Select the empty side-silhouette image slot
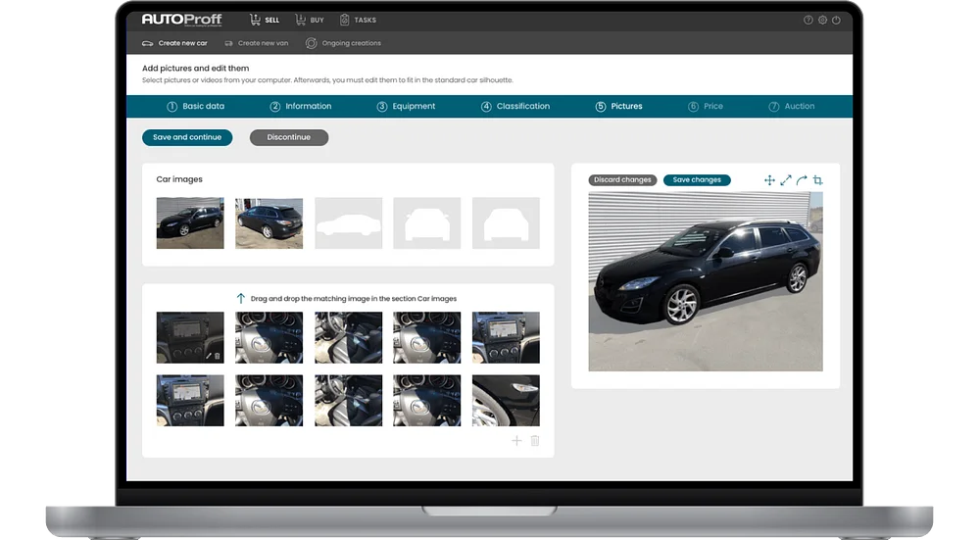The width and height of the screenshot is (980, 540). coord(348,223)
